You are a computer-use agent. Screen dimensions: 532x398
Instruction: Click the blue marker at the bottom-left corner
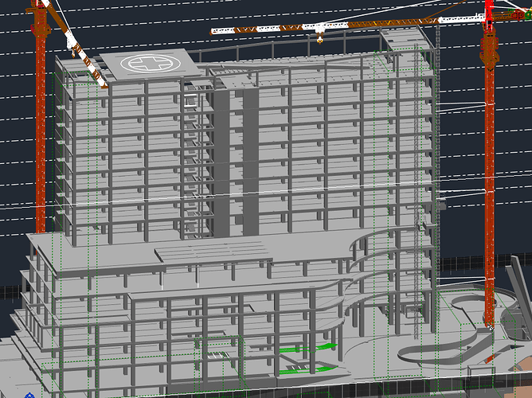(29, 395)
